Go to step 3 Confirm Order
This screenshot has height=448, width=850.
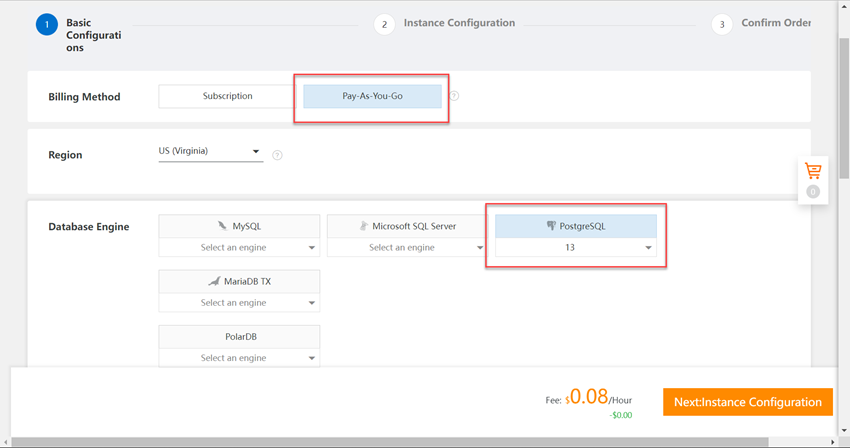pos(761,24)
